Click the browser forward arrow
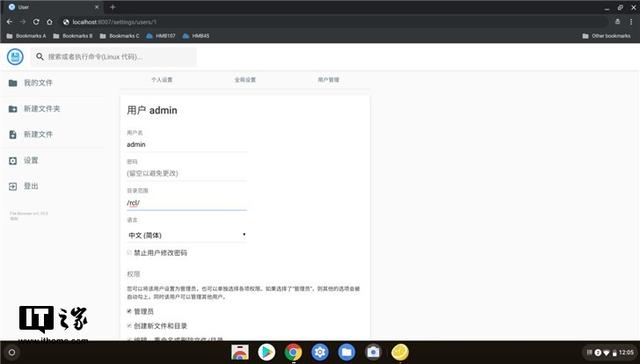Viewport: 640px width, 364px height. coord(23,22)
